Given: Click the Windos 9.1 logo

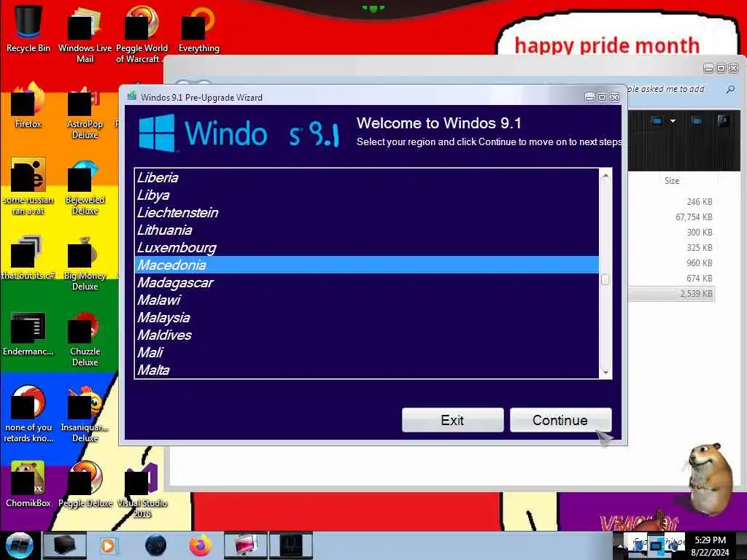Looking at the screenshot, I should point(239,133).
